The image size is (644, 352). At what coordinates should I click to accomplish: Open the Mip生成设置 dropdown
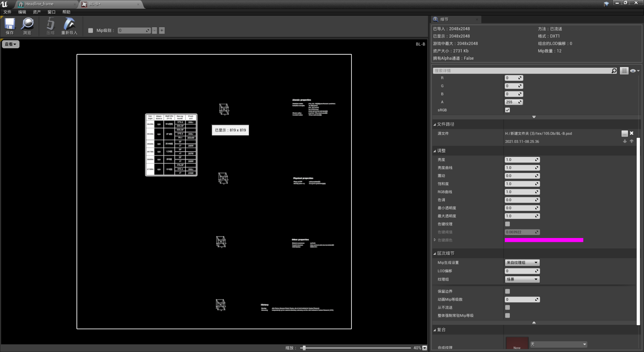[522, 263]
